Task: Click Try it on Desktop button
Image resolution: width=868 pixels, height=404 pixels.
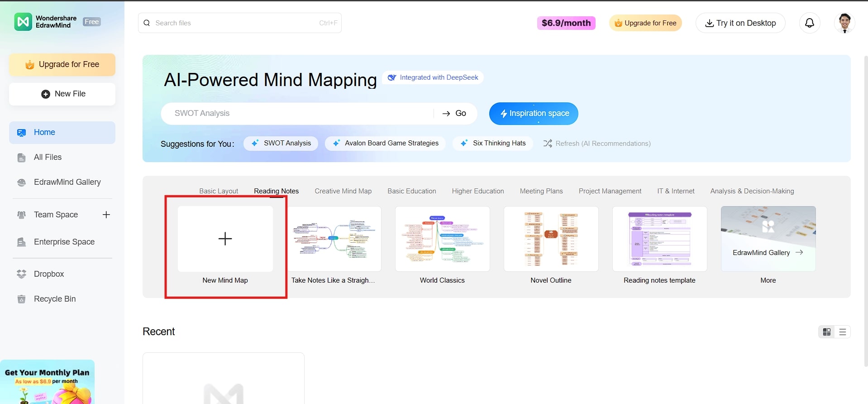Action: pyautogui.click(x=740, y=23)
